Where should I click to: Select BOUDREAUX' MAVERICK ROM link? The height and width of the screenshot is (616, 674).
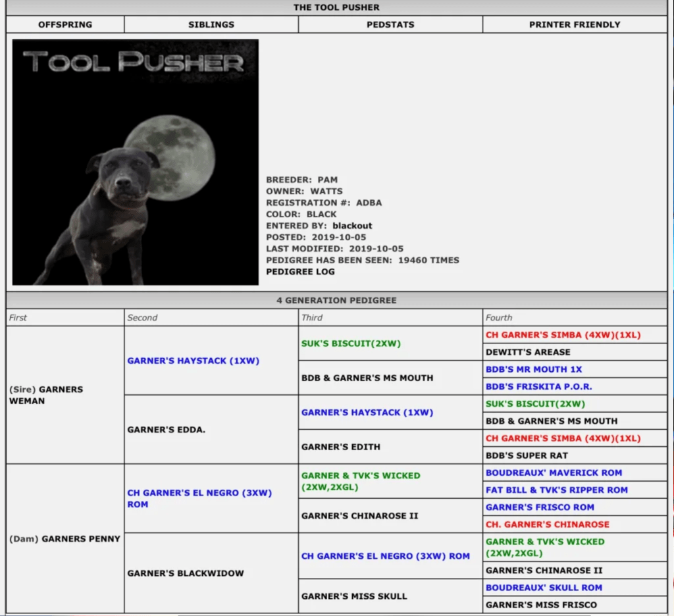[554, 473]
